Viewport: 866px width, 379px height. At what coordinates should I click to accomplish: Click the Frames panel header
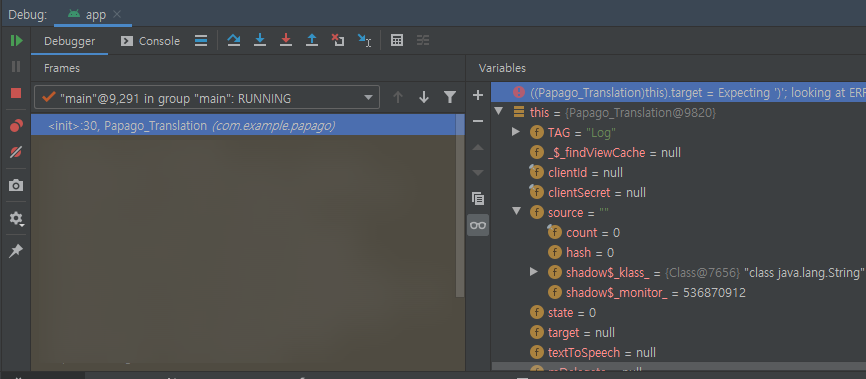coord(62,68)
